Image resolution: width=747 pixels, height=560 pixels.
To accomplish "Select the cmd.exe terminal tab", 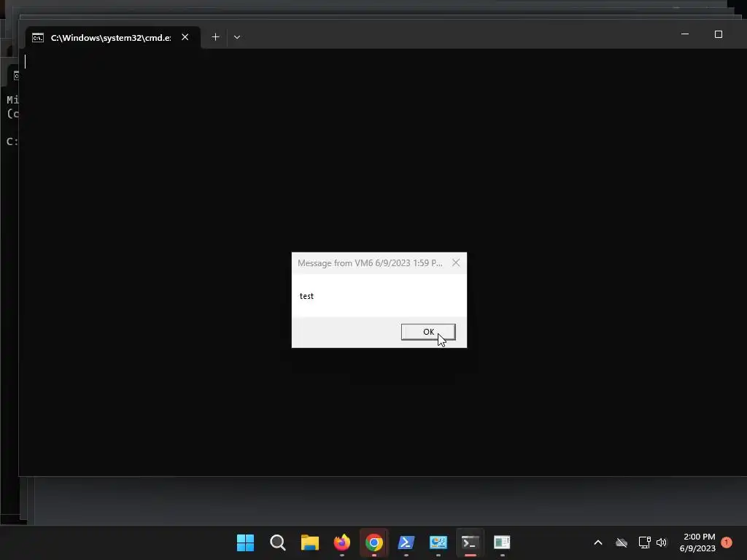I will (x=112, y=38).
